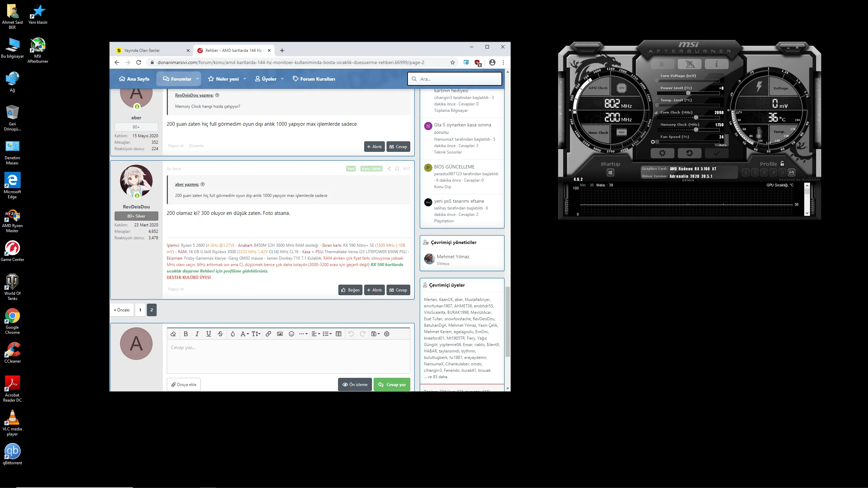Click the green Cevap yaz button

tap(392, 385)
